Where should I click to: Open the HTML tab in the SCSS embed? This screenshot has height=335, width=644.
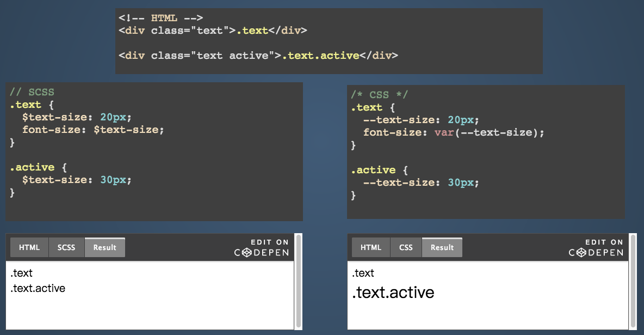click(29, 247)
